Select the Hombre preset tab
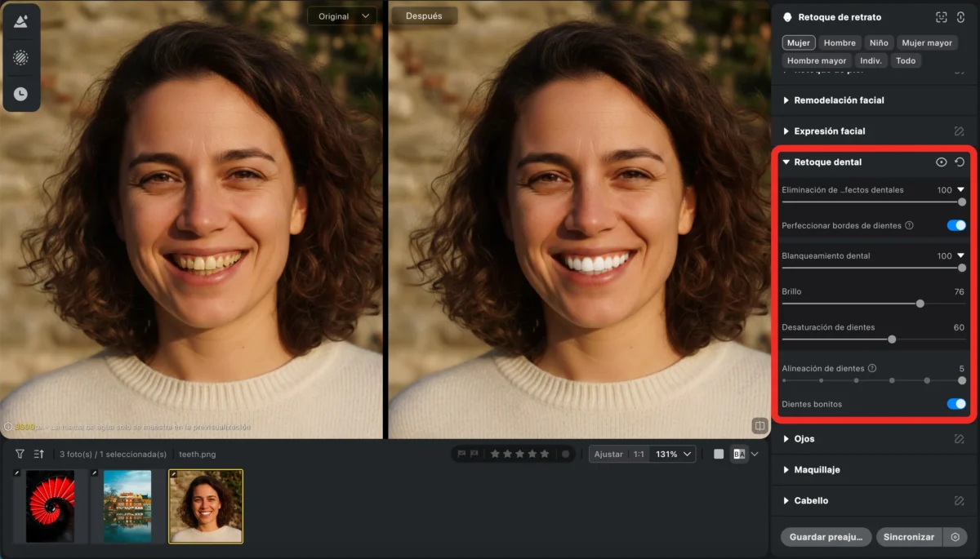The image size is (980, 559). coord(840,42)
